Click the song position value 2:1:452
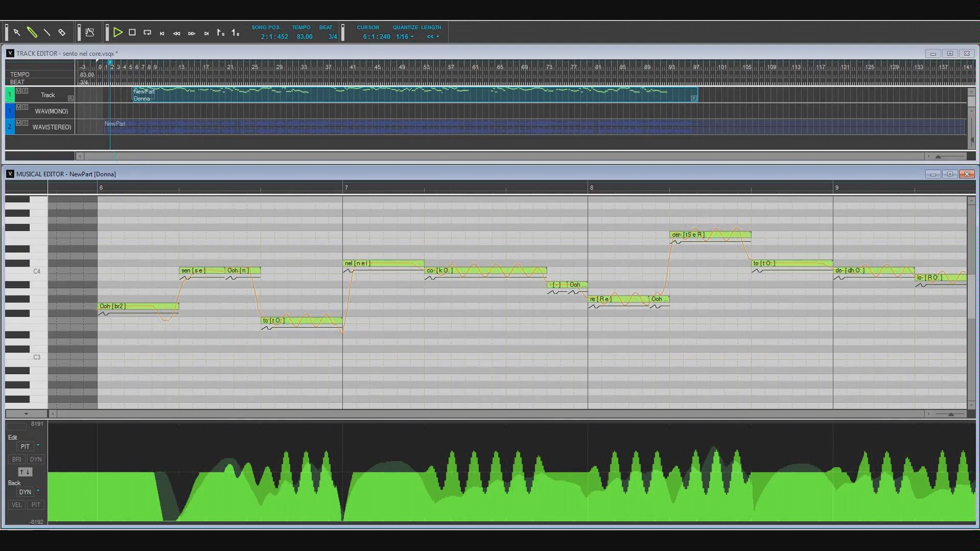The height and width of the screenshot is (551, 980). click(274, 37)
